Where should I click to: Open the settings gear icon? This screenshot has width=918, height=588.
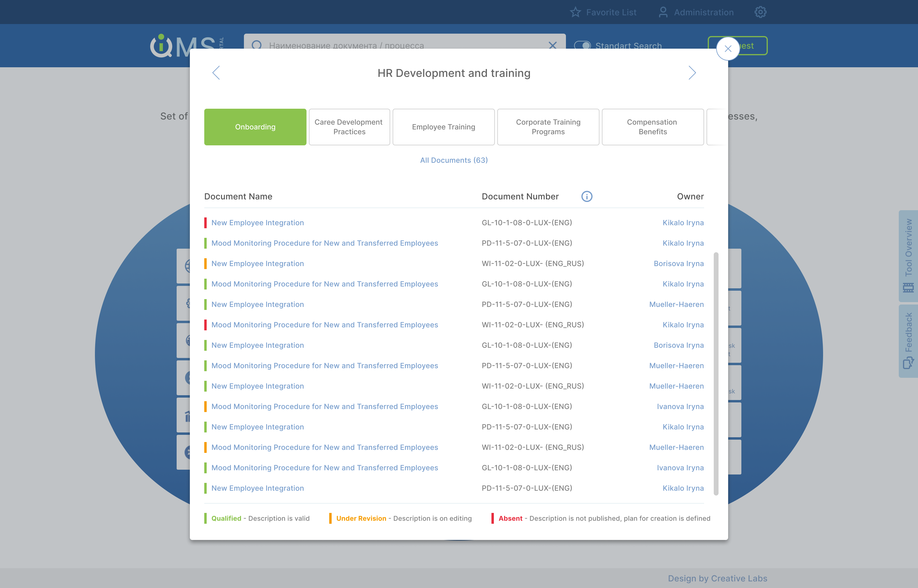point(760,12)
